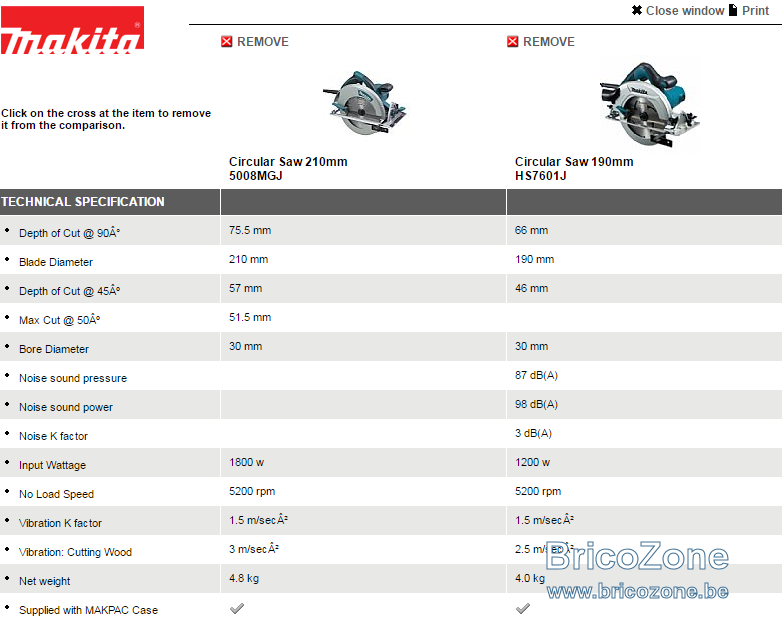Click MAKPAC checkmark for HS7601J
This screenshot has width=782, height=635.
pyautogui.click(x=523, y=609)
